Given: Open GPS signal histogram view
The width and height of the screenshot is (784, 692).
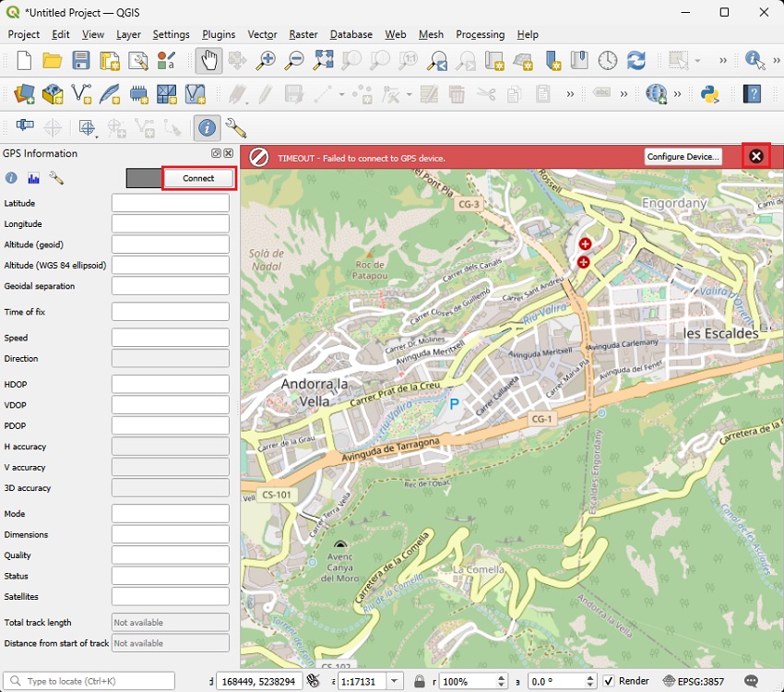Looking at the screenshot, I should click(34, 178).
